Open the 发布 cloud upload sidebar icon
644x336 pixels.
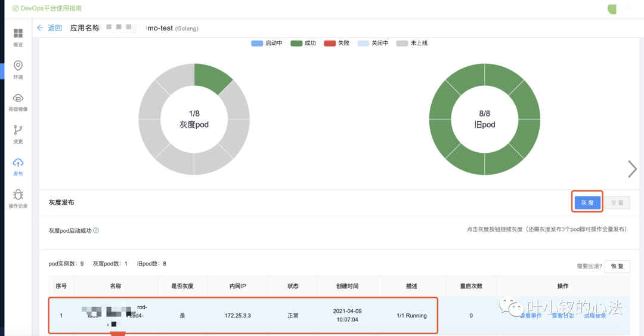[18, 163]
